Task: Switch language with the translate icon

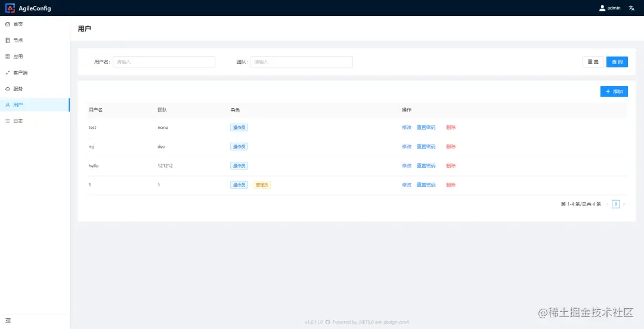Action: [631, 8]
